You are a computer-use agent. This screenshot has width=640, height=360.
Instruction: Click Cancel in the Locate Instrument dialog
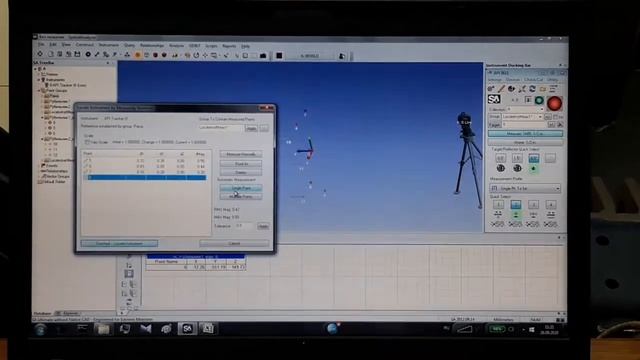click(234, 243)
